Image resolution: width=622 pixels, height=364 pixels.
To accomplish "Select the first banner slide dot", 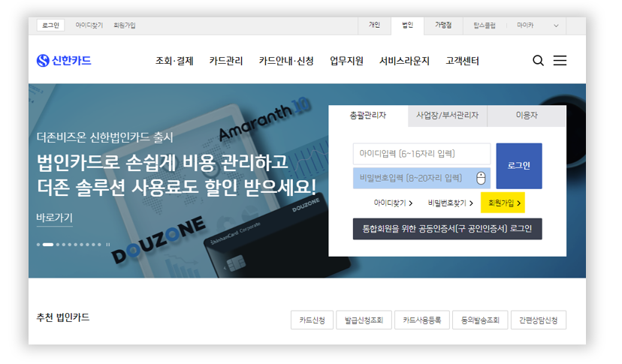I will 38,245.
